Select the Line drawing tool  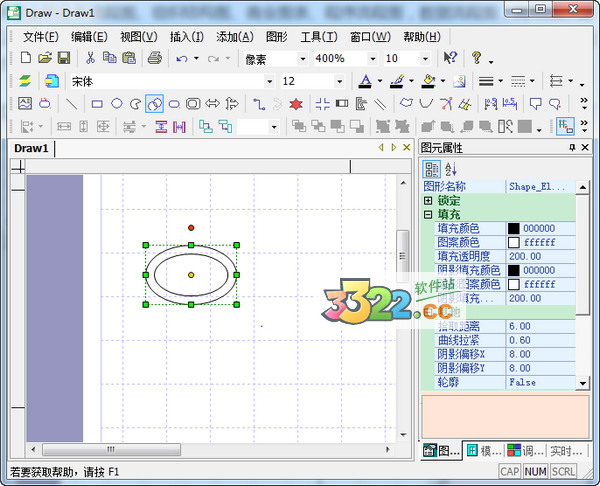click(x=72, y=103)
